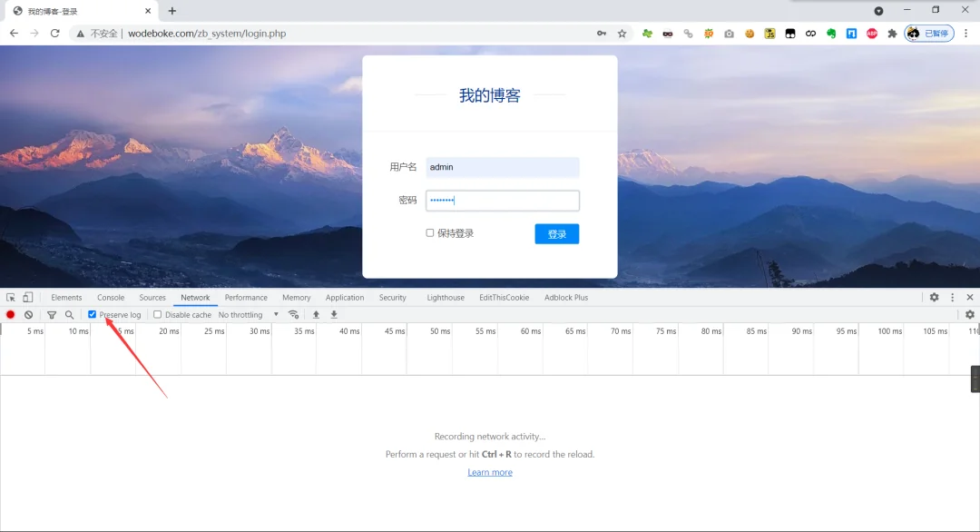Activate the DevTools inspect element tool
This screenshot has width=980, height=532.
(11, 298)
